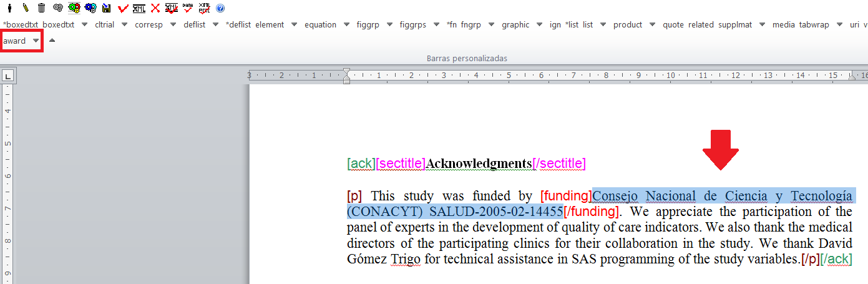Image resolution: width=868 pixels, height=284 pixels.
Task: Click the floppy disk save icon
Action: coord(107,8)
